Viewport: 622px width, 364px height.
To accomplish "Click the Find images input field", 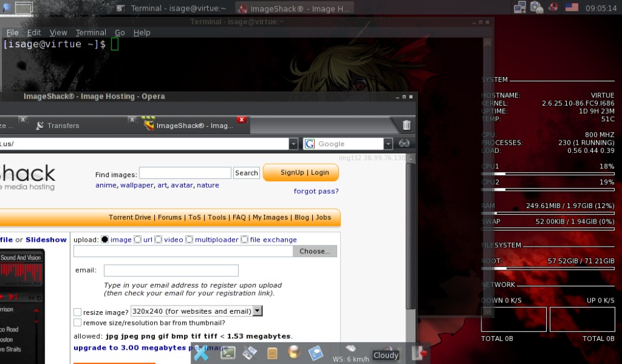I will tap(185, 173).
